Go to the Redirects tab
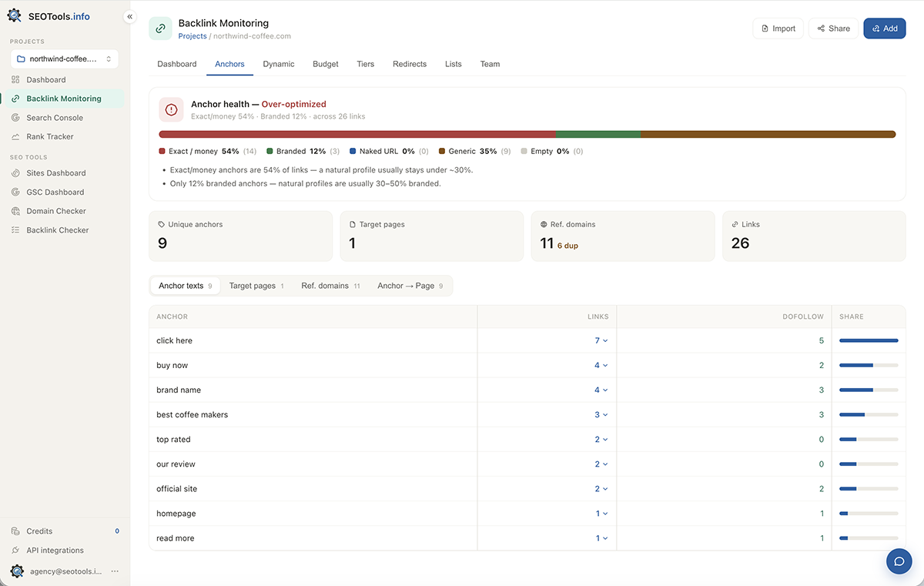This screenshot has height=586, width=924. pos(410,64)
